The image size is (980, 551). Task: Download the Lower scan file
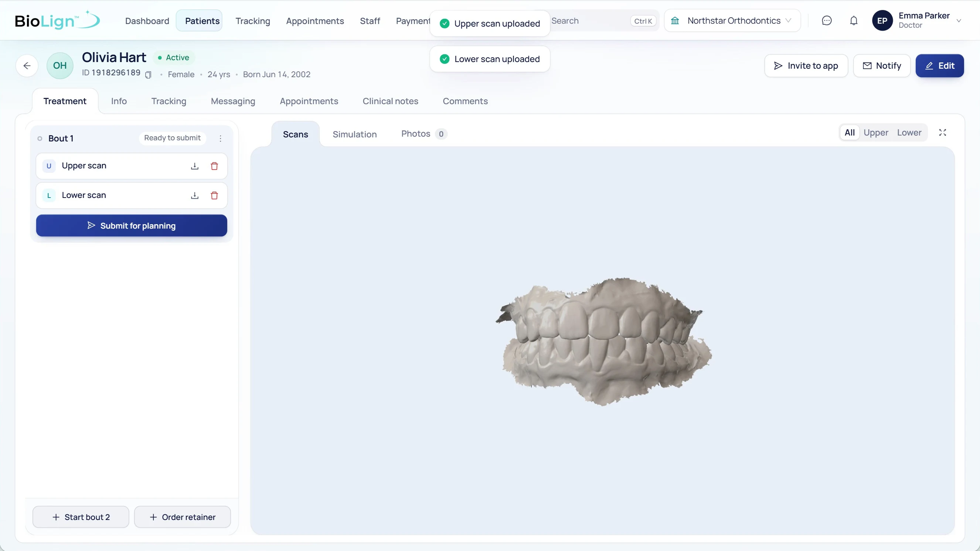pos(194,195)
